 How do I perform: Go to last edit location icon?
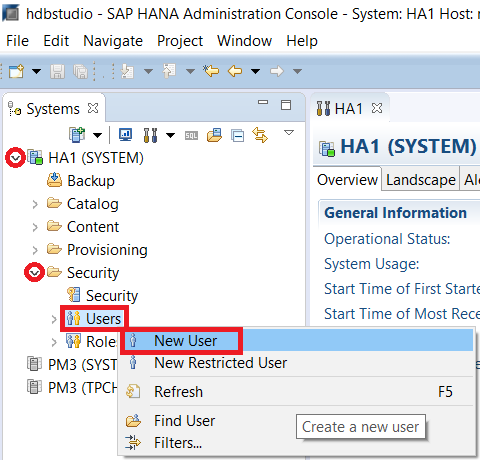[x=211, y=71]
